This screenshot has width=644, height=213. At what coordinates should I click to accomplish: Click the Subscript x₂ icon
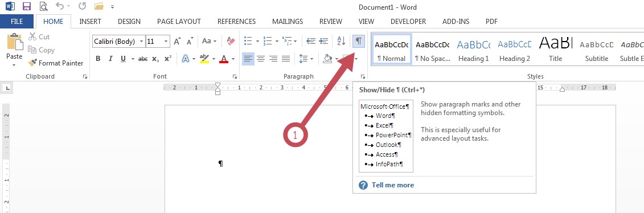click(155, 59)
